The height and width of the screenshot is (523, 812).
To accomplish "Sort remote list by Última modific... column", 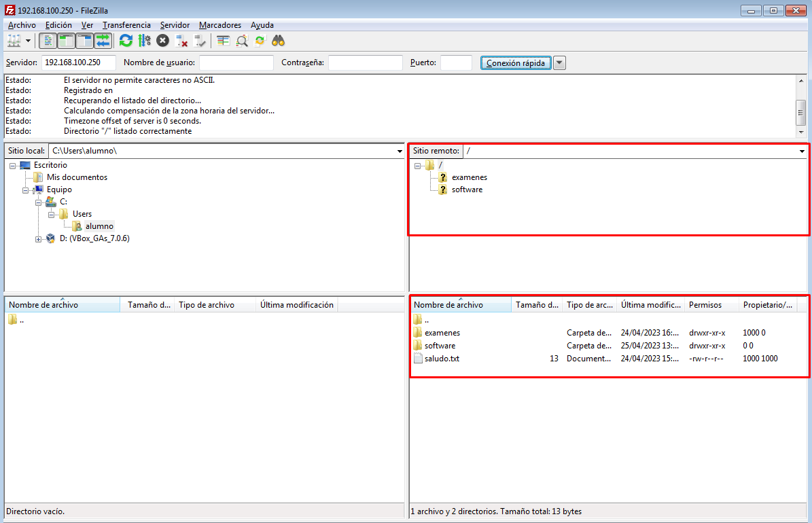I will tap(651, 305).
